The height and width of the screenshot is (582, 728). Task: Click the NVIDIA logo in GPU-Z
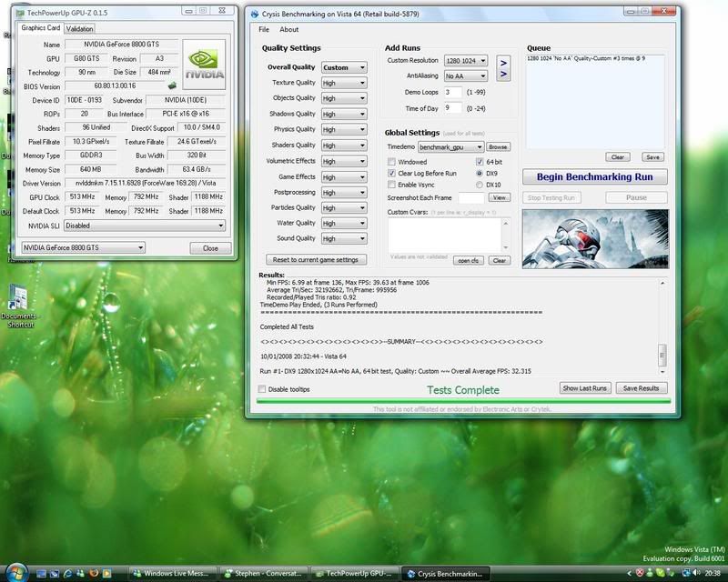[204, 65]
